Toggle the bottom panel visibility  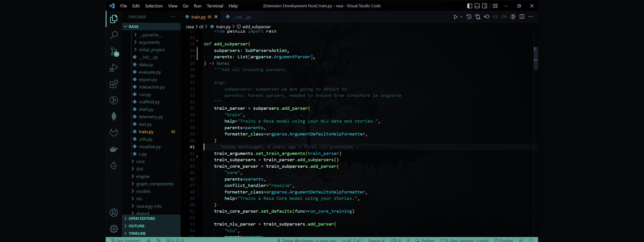tap(477, 6)
